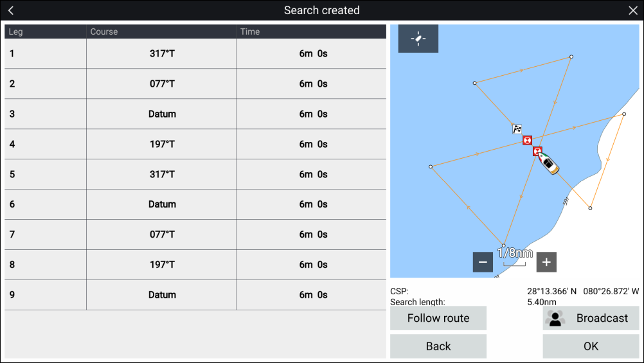Select the checkered finish flag on the chart
The image size is (644, 363).
tap(517, 128)
